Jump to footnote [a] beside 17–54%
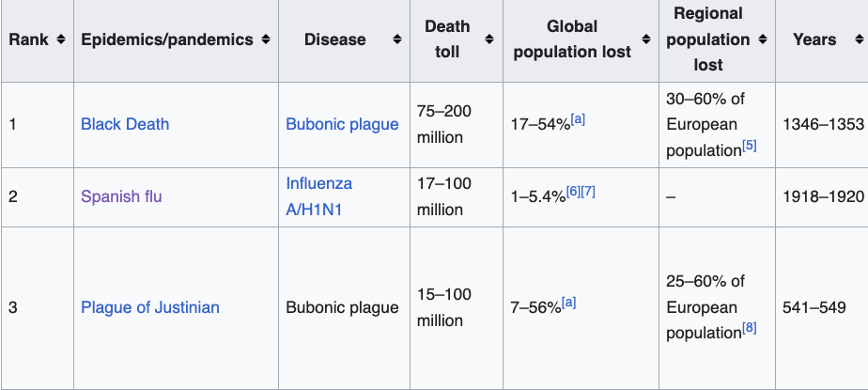This screenshot has width=868, height=390. click(579, 118)
